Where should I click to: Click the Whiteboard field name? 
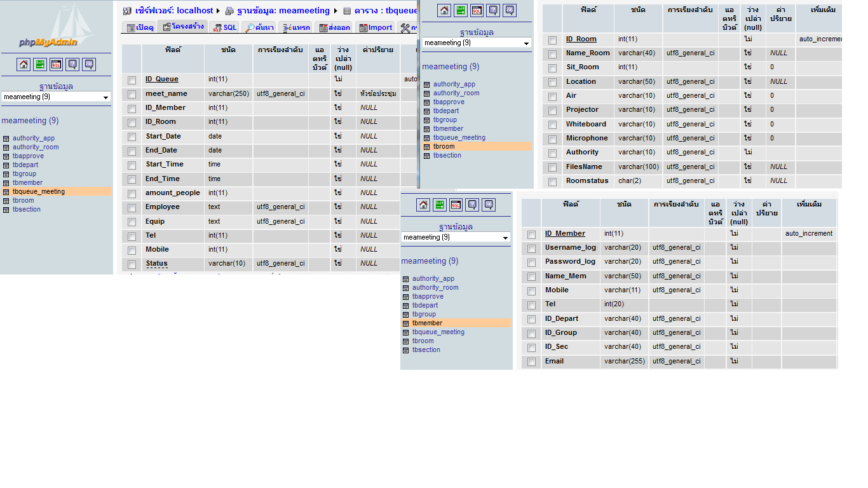click(586, 124)
